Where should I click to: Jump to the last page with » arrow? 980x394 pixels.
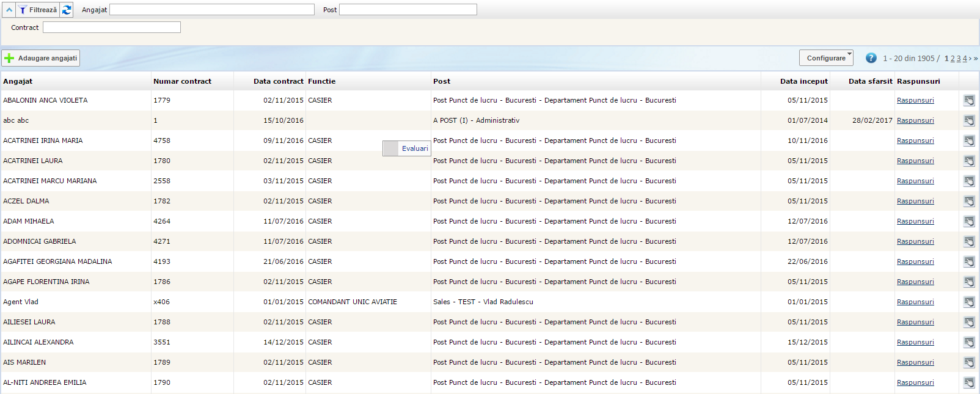coord(976,59)
